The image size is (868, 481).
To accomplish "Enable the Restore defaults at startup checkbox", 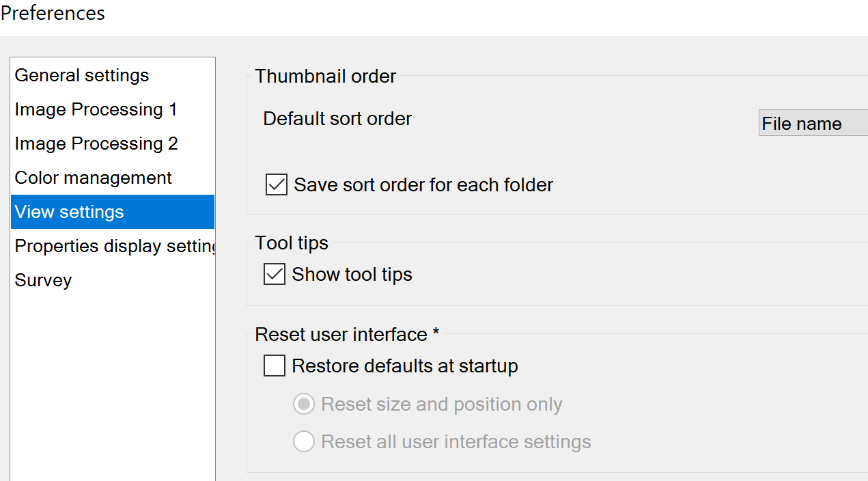I will pyautogui.click(x=275, y=366).
